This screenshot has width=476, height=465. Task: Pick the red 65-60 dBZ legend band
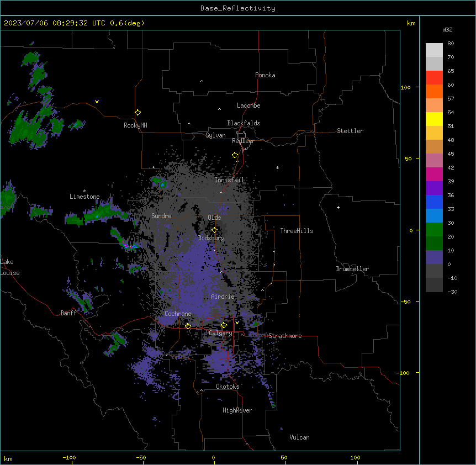pos(434,77)
